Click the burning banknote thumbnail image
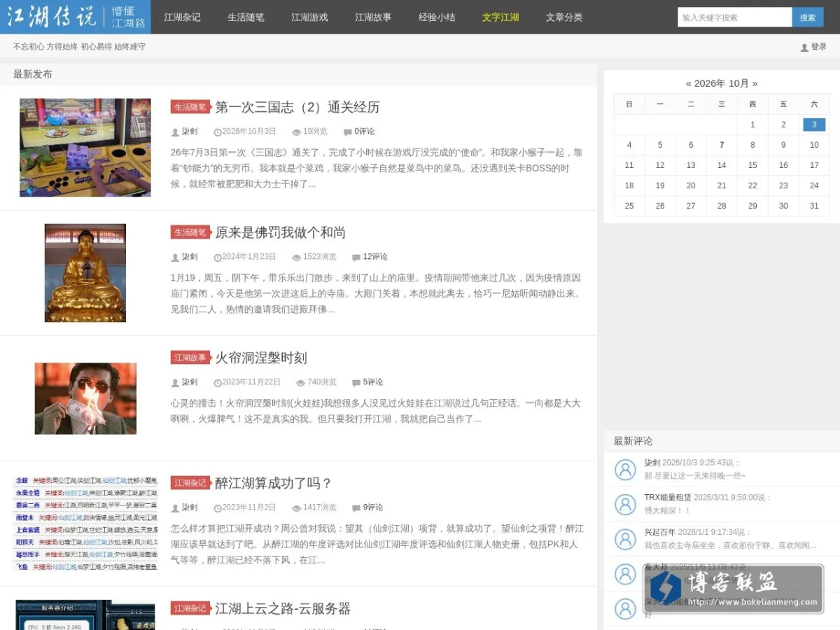Viewport: 840px width, 630px height. [85, 398]
